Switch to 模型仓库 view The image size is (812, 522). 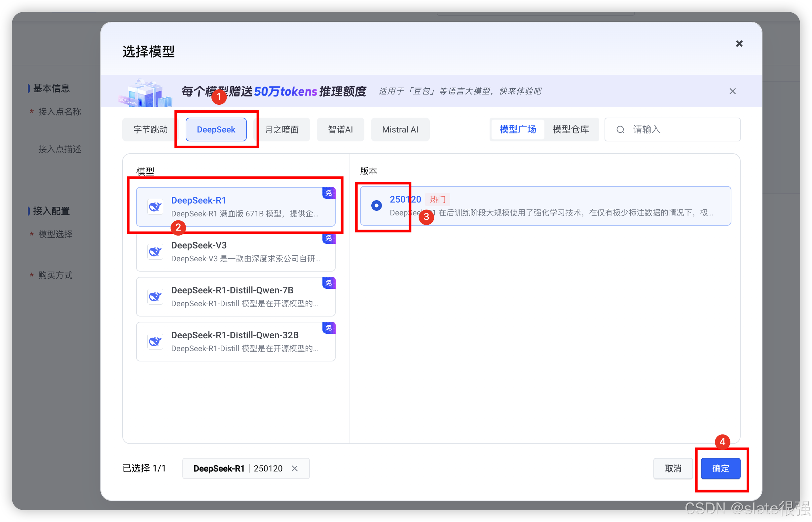coord(571,130)
